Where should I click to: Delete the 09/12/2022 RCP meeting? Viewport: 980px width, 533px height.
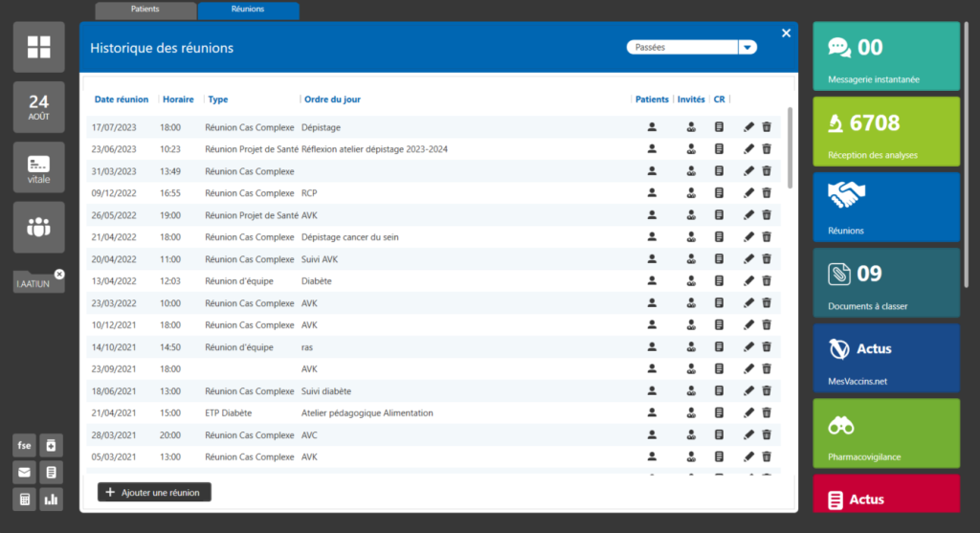click(767, 193)
